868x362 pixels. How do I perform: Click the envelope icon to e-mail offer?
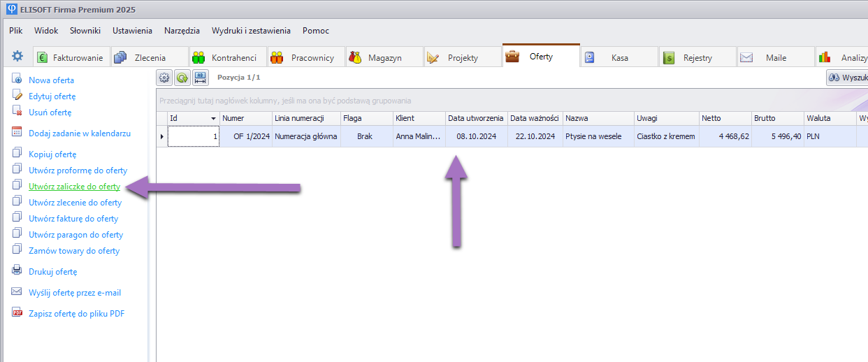(17, 292)
